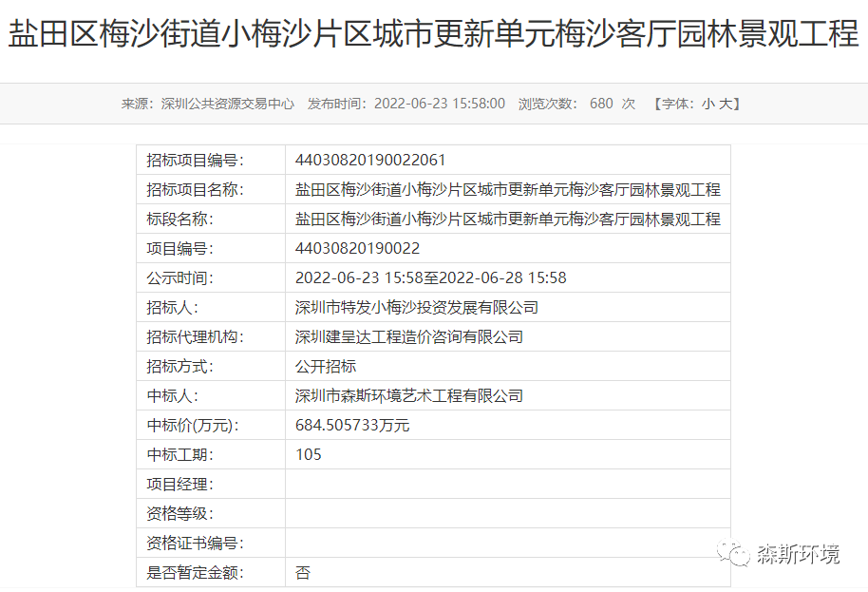Click the page title heading text
Image resolution: width=868 pixels, height=592 pixels.
coord(433,35)
